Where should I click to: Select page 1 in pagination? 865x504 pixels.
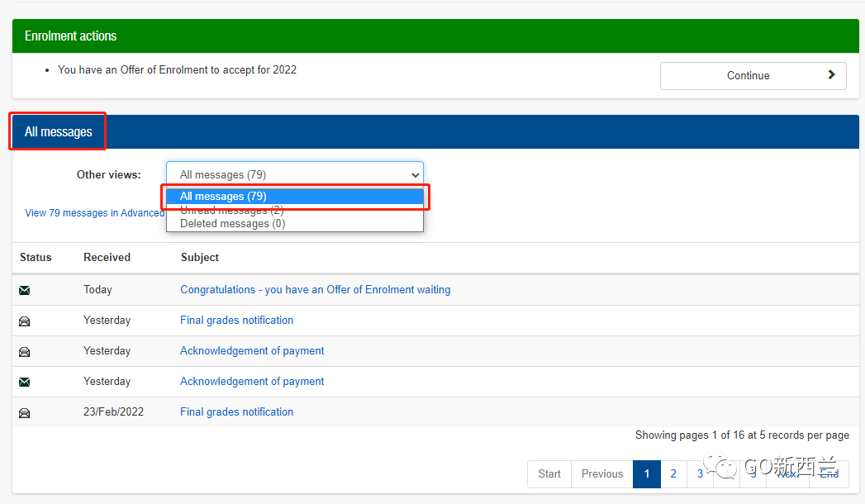[647, 473]
